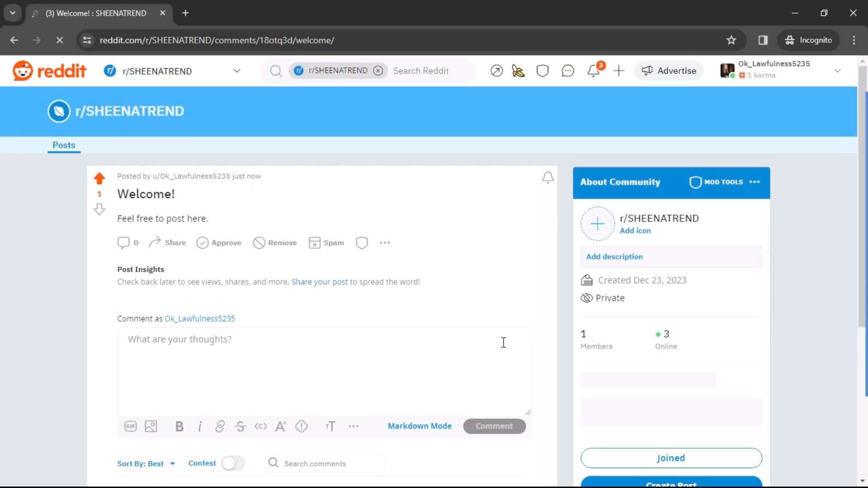Click the strikethrough formatting icon
The image size is (868, 488).
pos(240,426)
